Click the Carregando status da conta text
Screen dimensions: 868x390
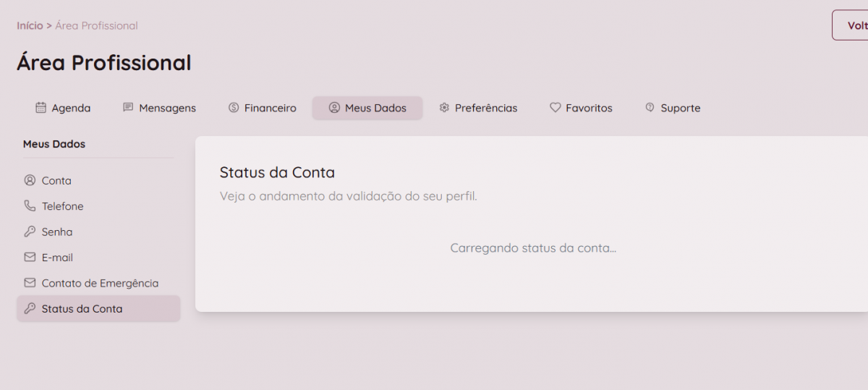click(533, 248)
